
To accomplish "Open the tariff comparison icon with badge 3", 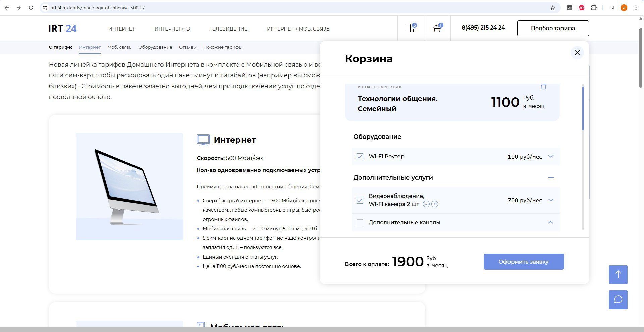I will tap(411, 28).
